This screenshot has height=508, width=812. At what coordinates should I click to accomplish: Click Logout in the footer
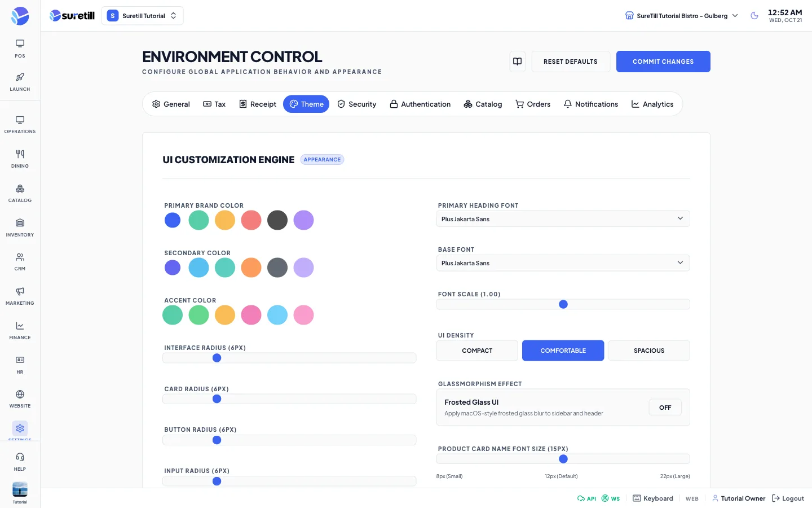tap(788, 498)
